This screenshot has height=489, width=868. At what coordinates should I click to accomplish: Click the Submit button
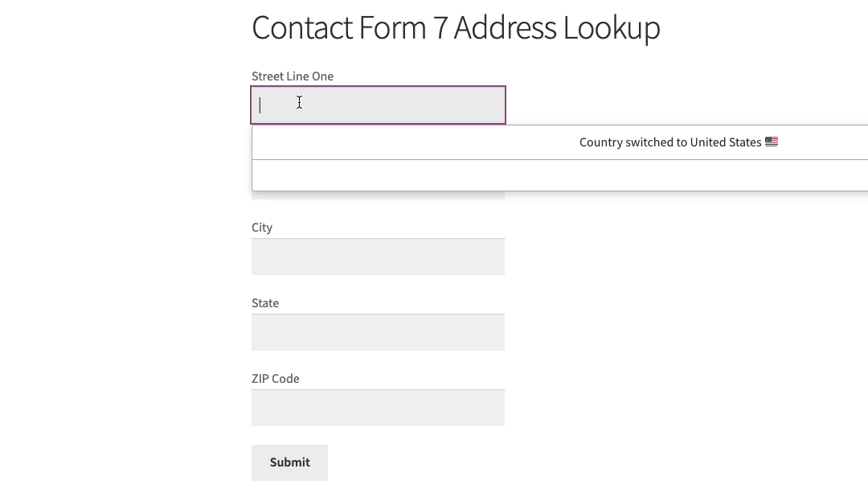(289, 462)
